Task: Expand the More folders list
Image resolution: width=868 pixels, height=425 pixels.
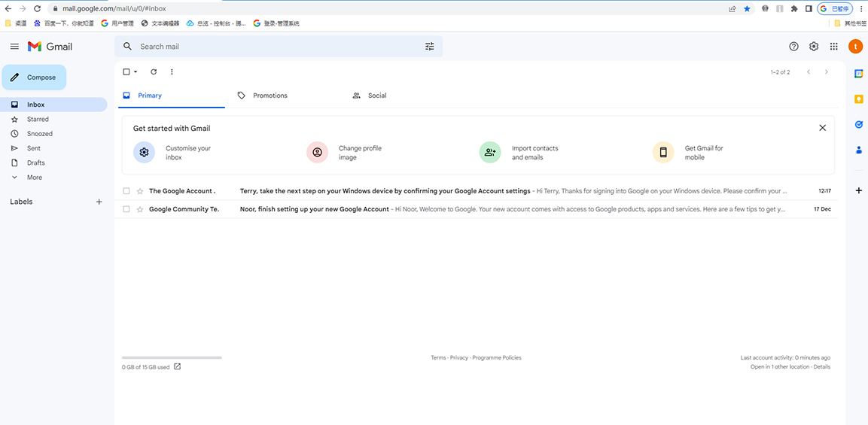Action: coord(34,178)
